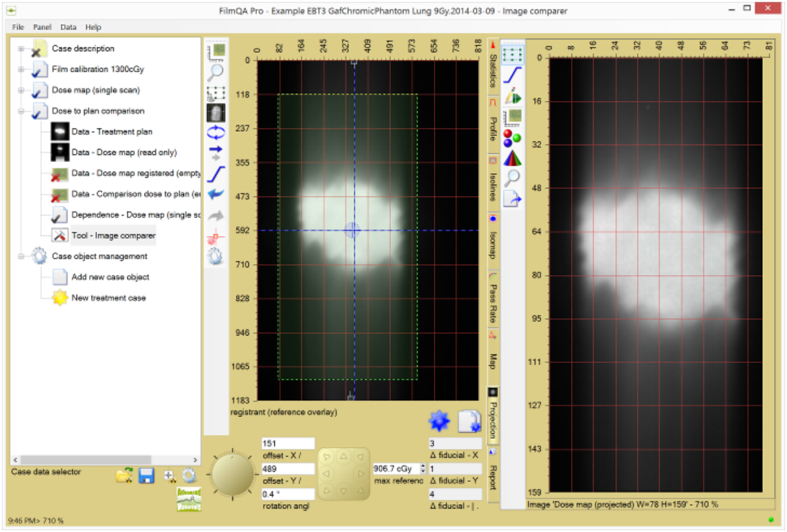Screen dimensions: 787x532
Task: Select Data - Comparison dose to plan item
Action: click(136, 194)
